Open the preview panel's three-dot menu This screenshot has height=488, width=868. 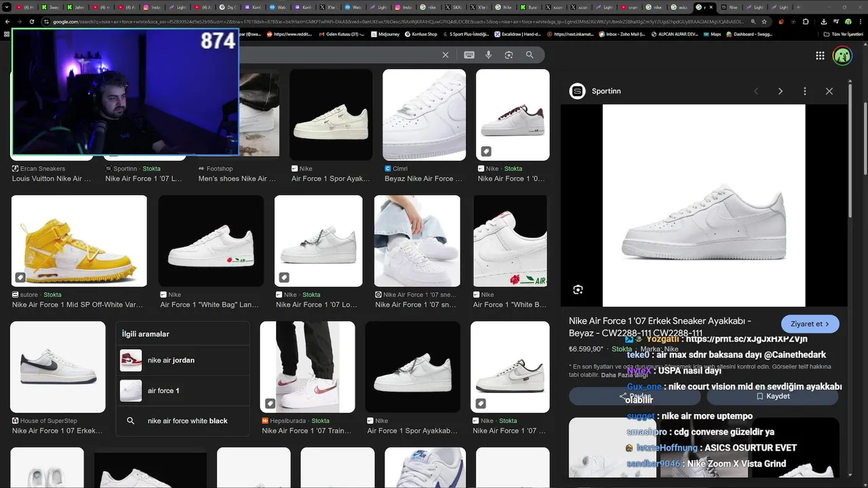805,91
